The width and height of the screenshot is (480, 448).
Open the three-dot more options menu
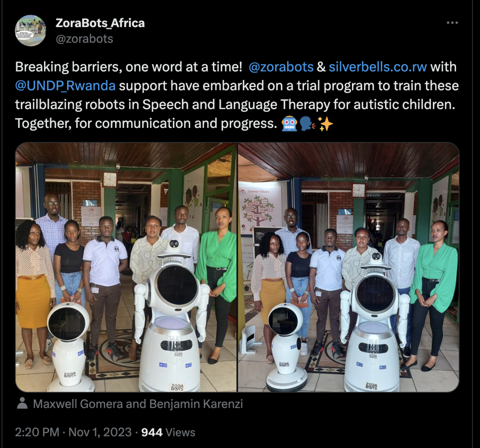452,23
